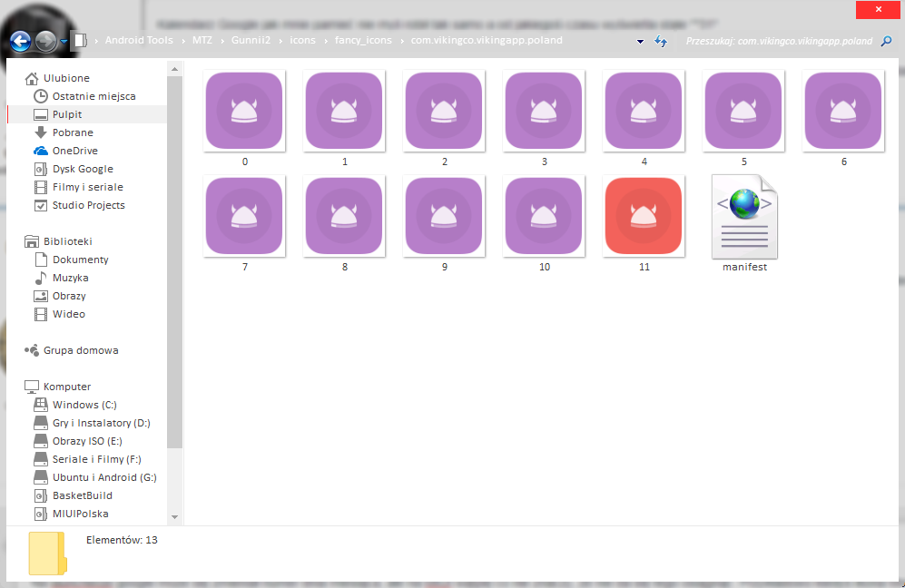Open Pobrane downloads folder

73,132
